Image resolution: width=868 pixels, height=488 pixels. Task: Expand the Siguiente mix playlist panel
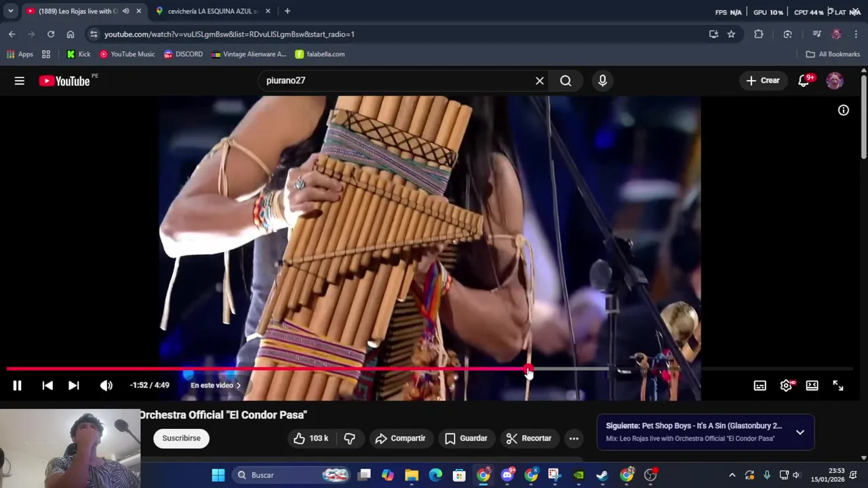[x=800, y=432]
